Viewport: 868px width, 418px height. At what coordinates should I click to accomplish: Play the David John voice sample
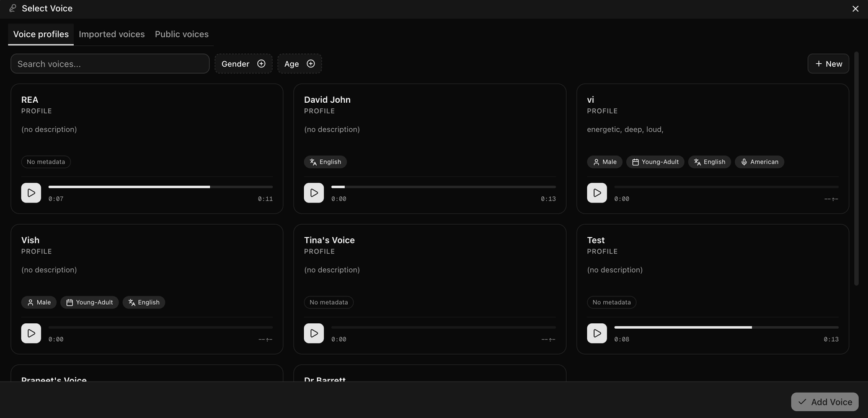click(x=314, y=193)
